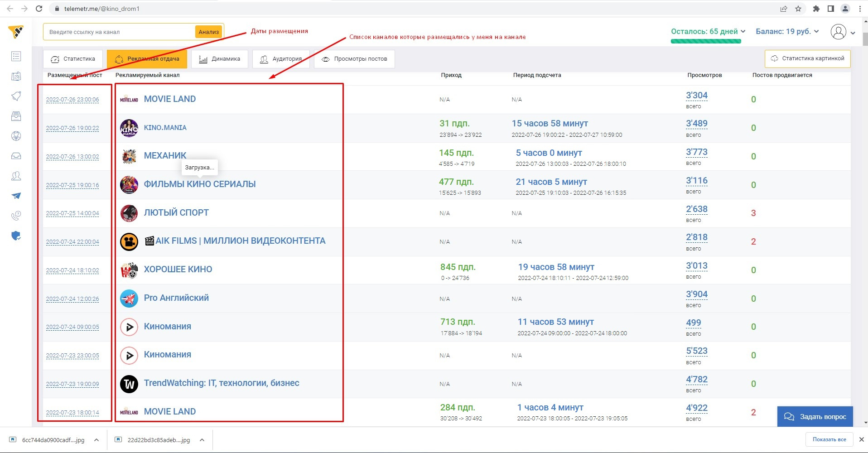Open the KINO.MANIA channel link

(165, 128)
